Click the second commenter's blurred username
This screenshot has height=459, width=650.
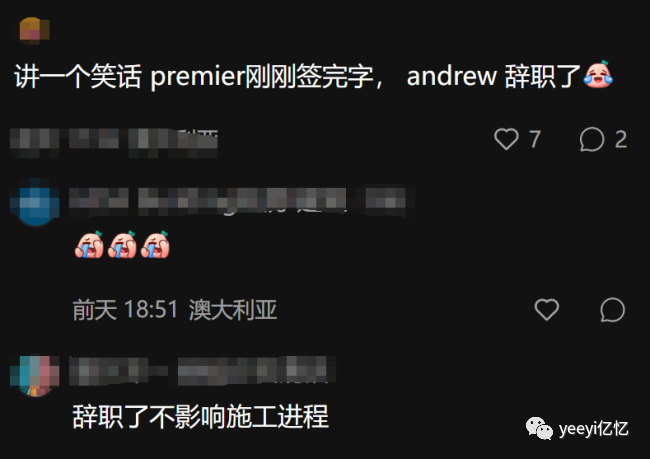click(x=202, y=370)
